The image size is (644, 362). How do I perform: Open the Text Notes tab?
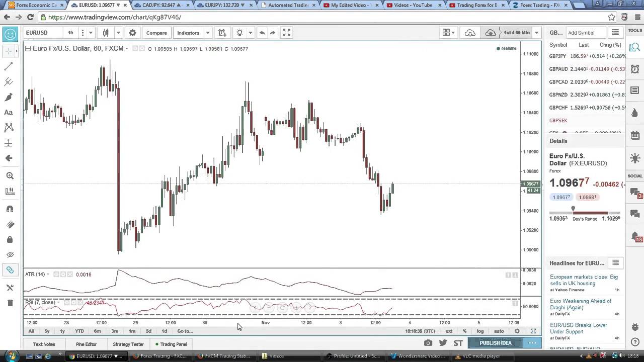point(44,344)
